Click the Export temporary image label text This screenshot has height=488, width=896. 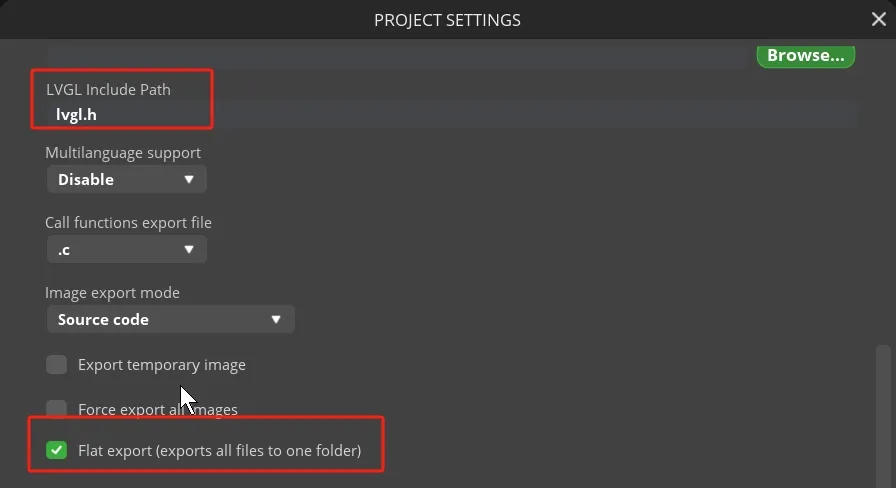coord(161,365)
